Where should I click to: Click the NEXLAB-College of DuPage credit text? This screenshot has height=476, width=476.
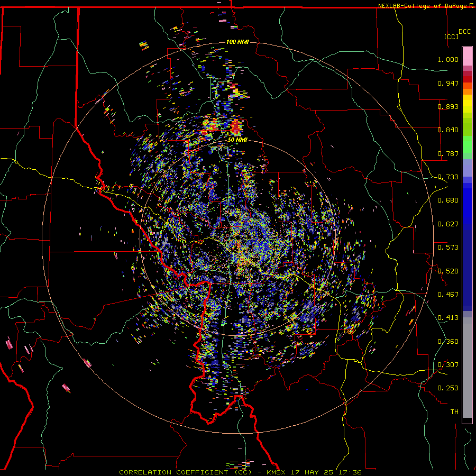click(x=423, y=6)
